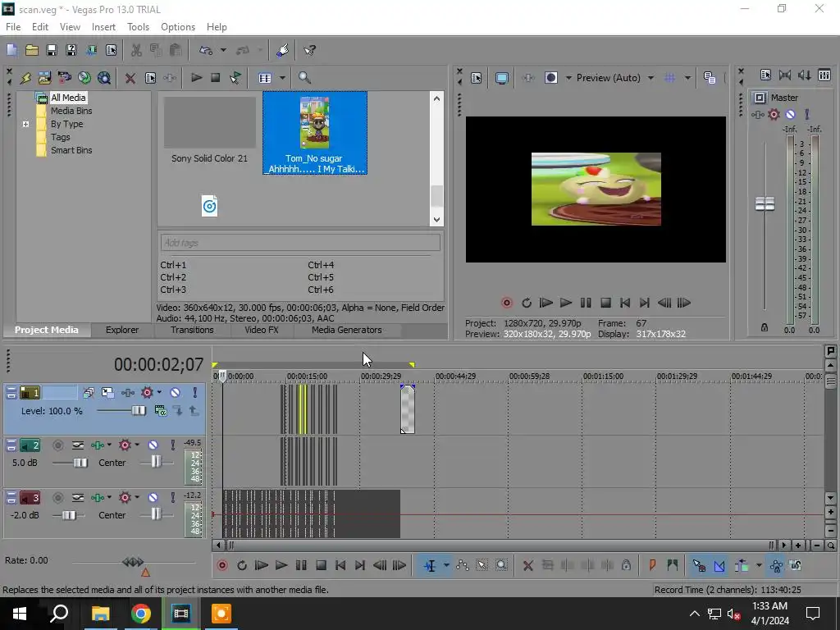Open Master Bus FX gear icon
This screenshot has width=840, height=630.
click(x=774, y=114)
